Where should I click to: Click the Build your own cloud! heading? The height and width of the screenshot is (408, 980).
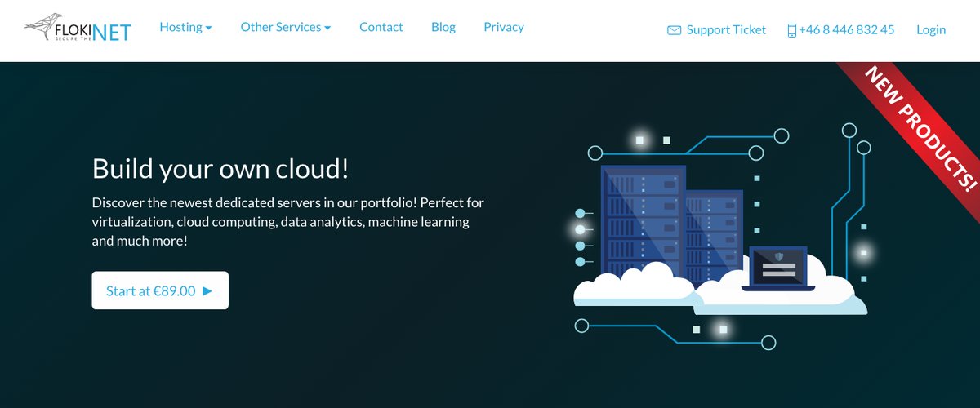point(220,168)
